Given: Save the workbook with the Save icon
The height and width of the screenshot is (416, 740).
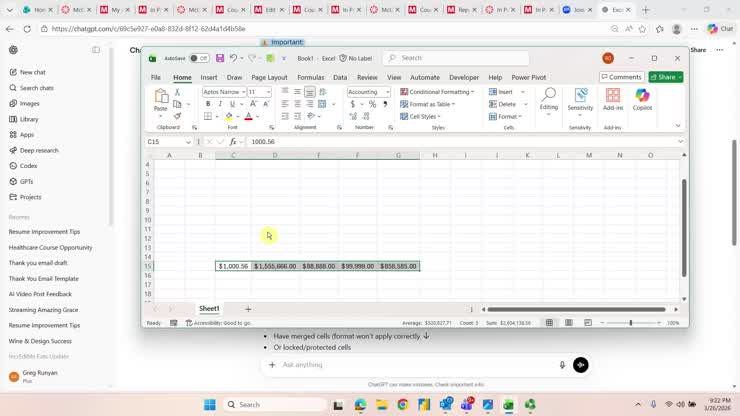Looking at the screenshot, I should [x=220, y=58].
